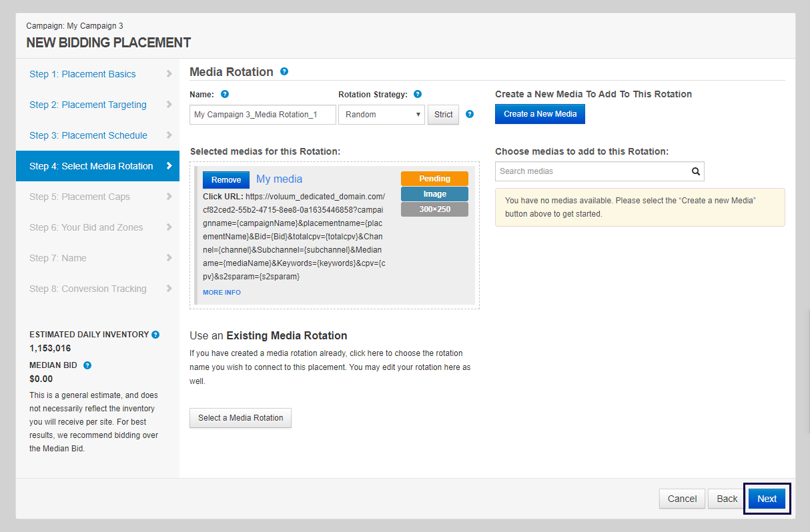The height and width of the screenshot is (532, 810).
Task: Click help icon next to Median Bid
Action: [x=87, y=365]
